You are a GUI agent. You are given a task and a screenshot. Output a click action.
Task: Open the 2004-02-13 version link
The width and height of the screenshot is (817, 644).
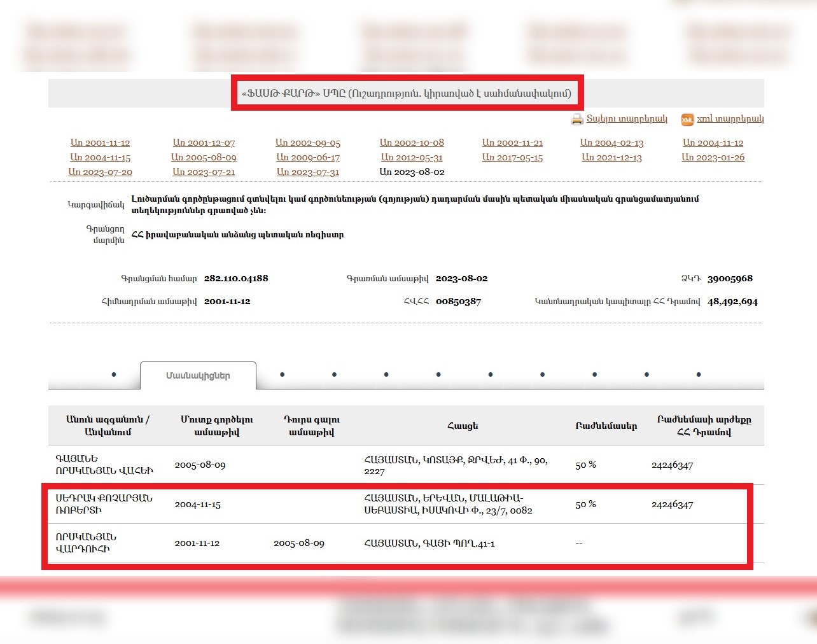611,143
